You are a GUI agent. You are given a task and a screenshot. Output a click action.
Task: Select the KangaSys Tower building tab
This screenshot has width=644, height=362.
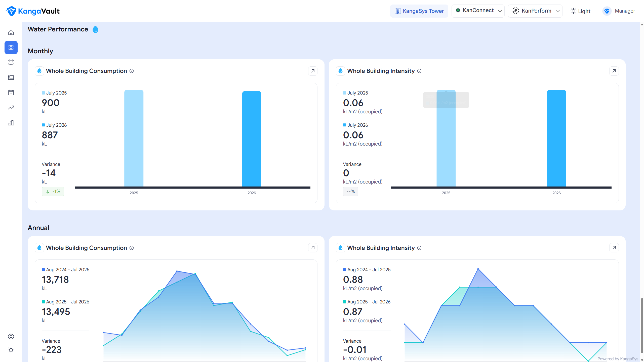tap(419, 11)
